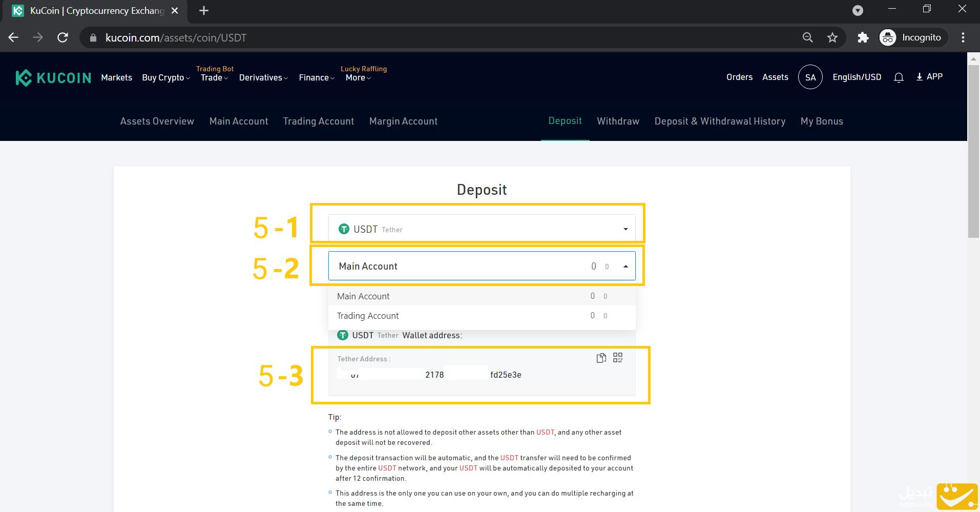980x512 pixels.
Task: Open the Markets page
Action: (x=116, y=78)
